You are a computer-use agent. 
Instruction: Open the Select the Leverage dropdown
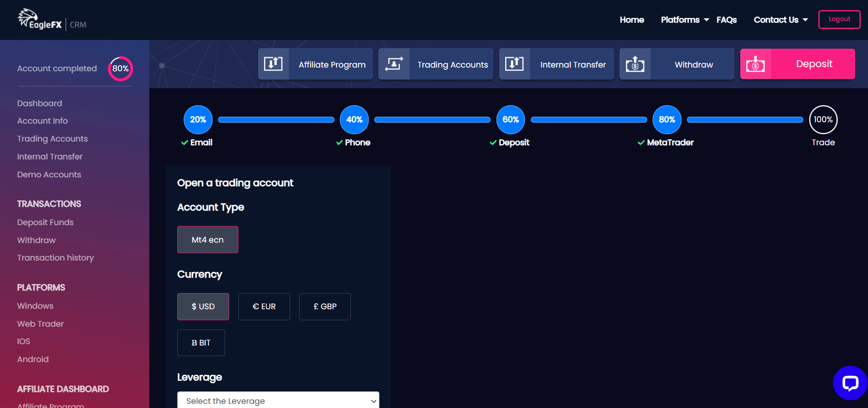tap(278, 401)
